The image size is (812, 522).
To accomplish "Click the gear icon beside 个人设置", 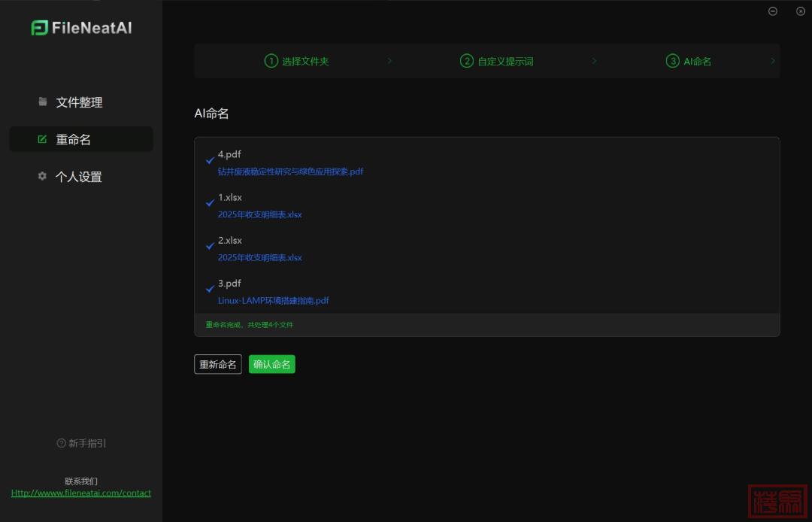I will point(42,176).
